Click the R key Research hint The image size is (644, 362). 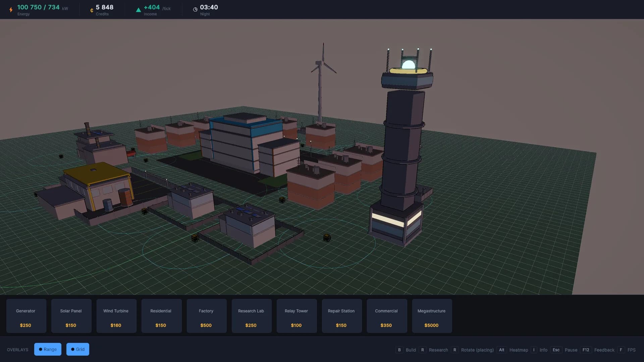pos(422,350)
